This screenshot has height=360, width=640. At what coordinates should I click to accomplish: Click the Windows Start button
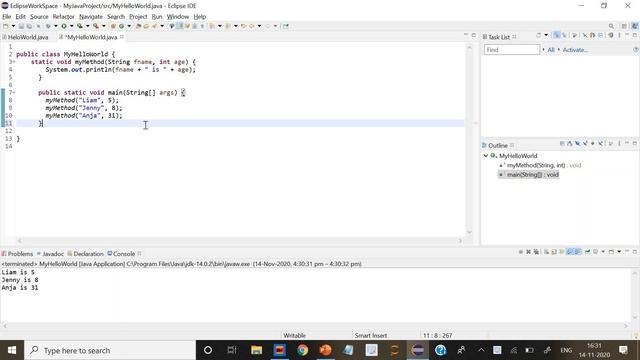click(12, 350)
